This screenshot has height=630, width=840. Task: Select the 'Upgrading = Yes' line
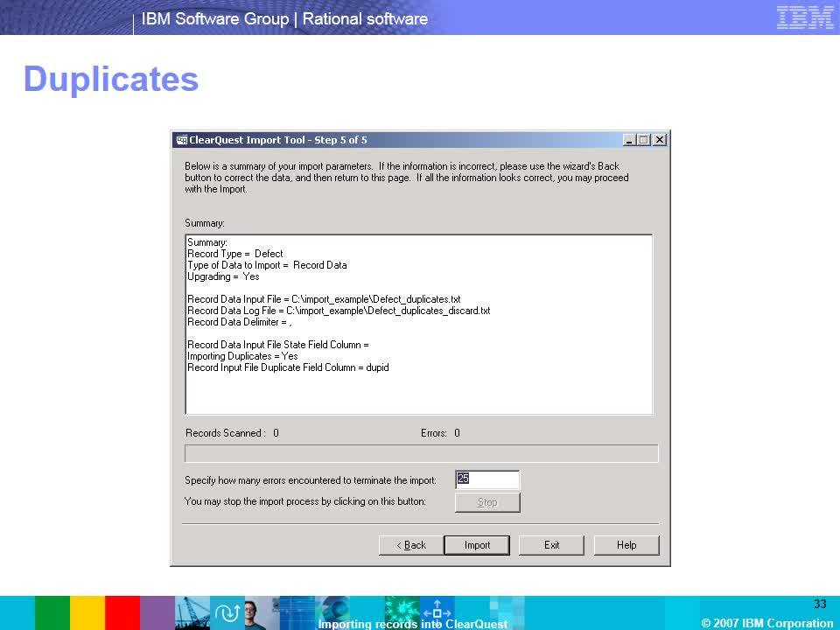coord(223,276)
